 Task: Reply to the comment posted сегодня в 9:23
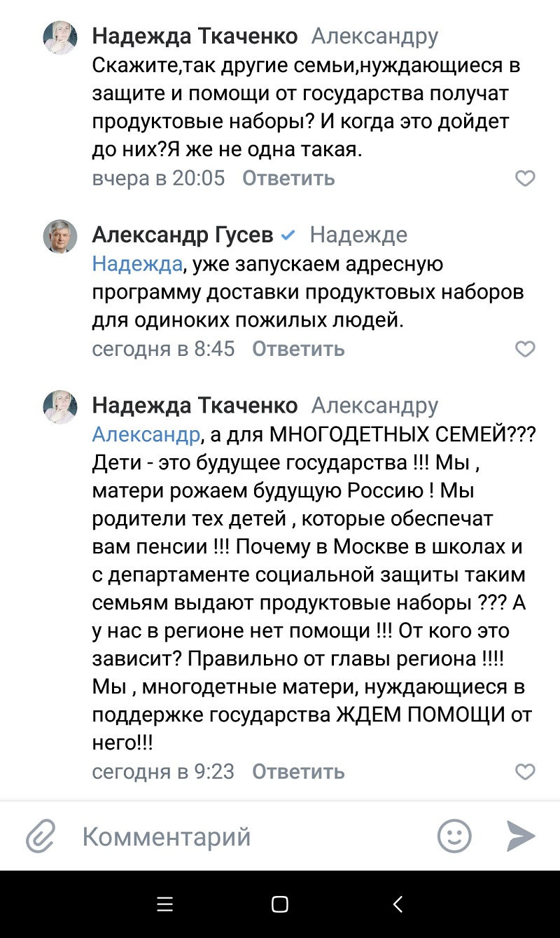point(298,772)
